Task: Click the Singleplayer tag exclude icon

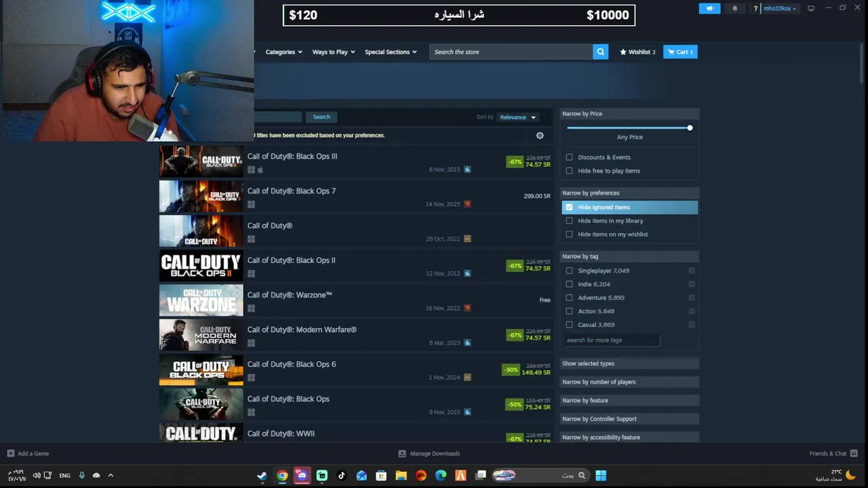Action: (x=692, y=270)
